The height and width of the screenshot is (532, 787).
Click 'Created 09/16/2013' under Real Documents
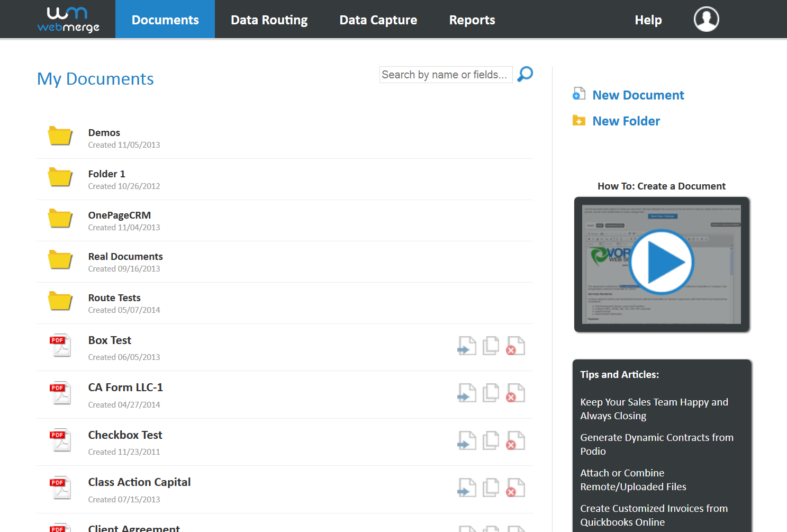pos(124,269)
